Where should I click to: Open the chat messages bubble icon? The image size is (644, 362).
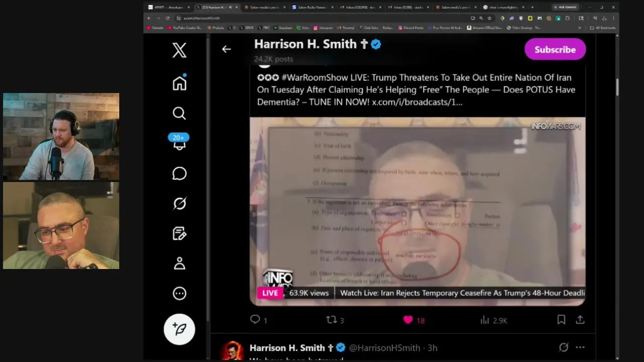pyautogui.click(x=179, y=173)
